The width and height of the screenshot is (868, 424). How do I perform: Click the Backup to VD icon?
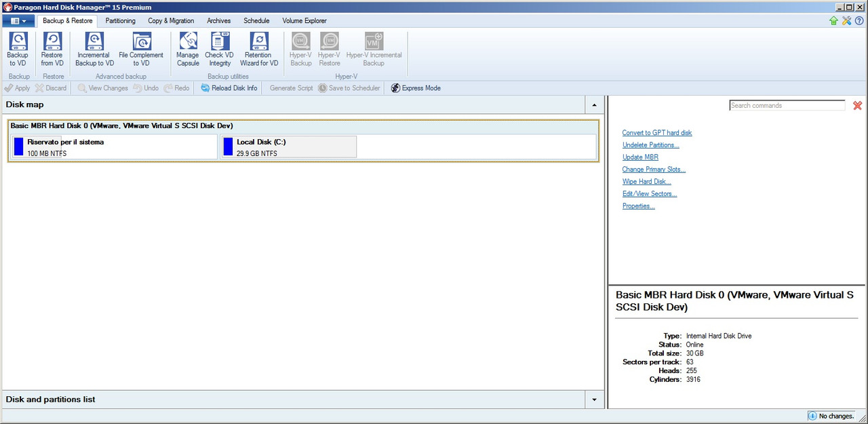point(18,50)
